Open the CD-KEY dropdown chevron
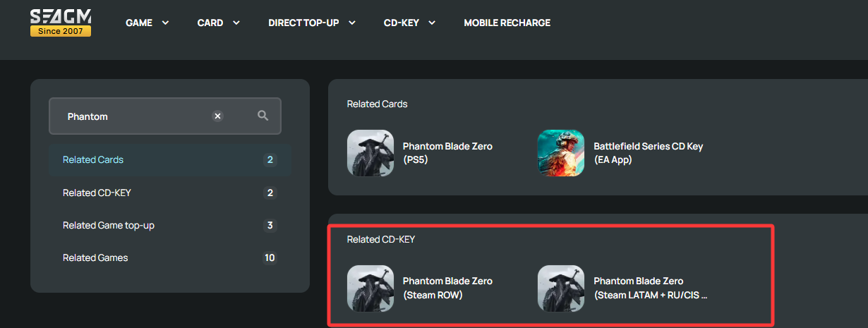 432,23
